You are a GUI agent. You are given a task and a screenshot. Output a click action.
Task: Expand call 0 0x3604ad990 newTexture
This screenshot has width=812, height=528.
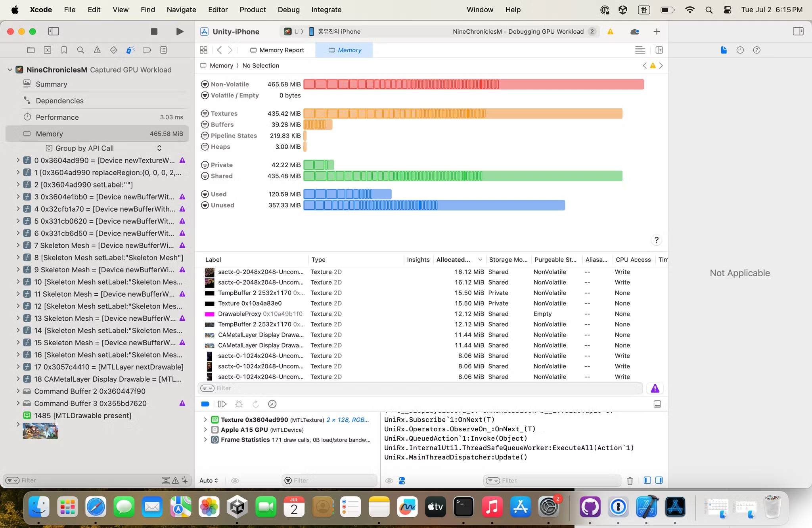18,160
